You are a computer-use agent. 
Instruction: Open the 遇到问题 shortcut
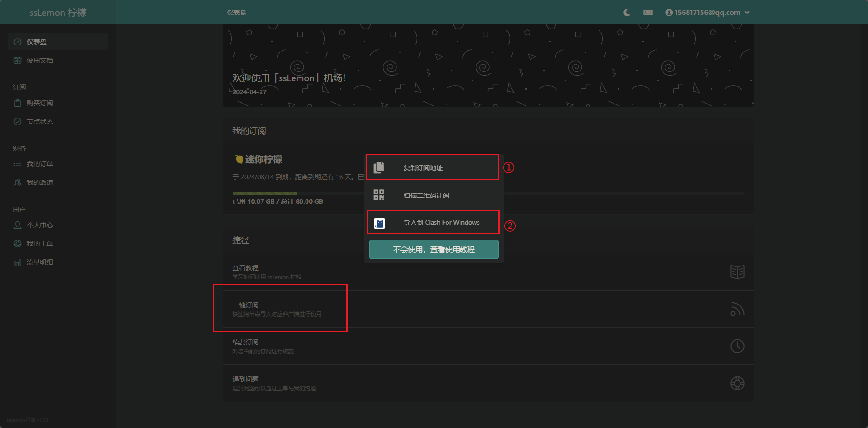(489, 383)
